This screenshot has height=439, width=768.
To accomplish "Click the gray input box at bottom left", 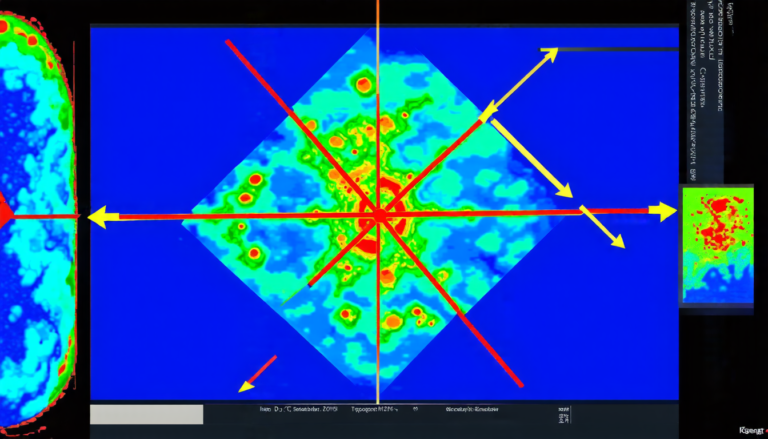I will coord(146,414).
